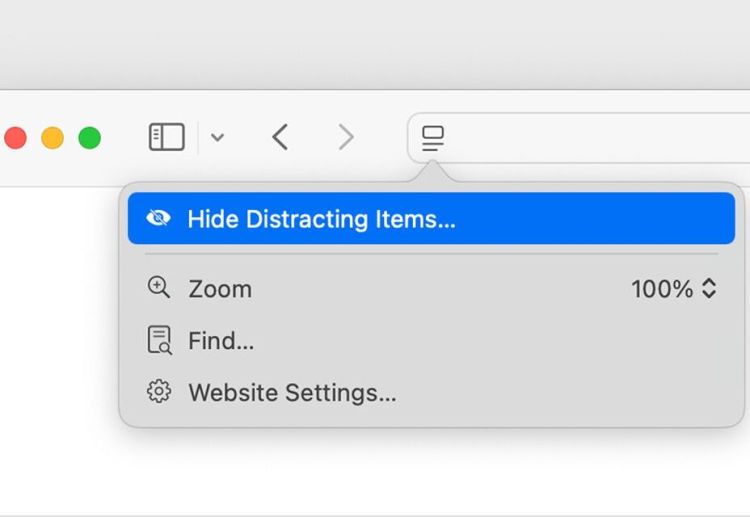Choose Find... from the page menu
The width and height of the screenshot is (750, 517).
[221, 341]
